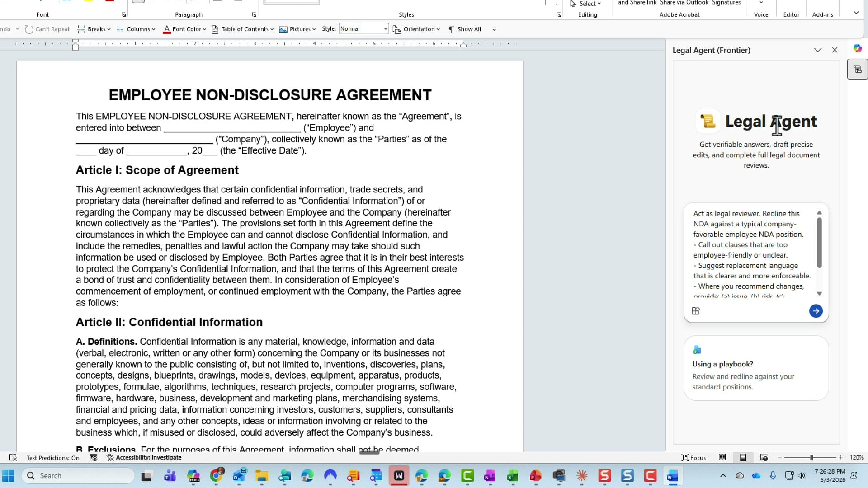The image size is (868, 488).
Task: Click the spelling and grammar check icon
Action: 13,458
